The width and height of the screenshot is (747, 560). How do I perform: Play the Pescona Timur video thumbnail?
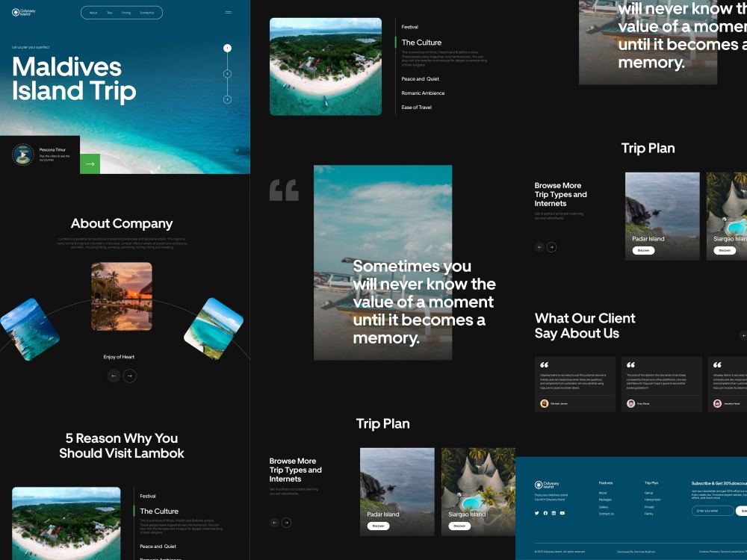pos(23,155)
